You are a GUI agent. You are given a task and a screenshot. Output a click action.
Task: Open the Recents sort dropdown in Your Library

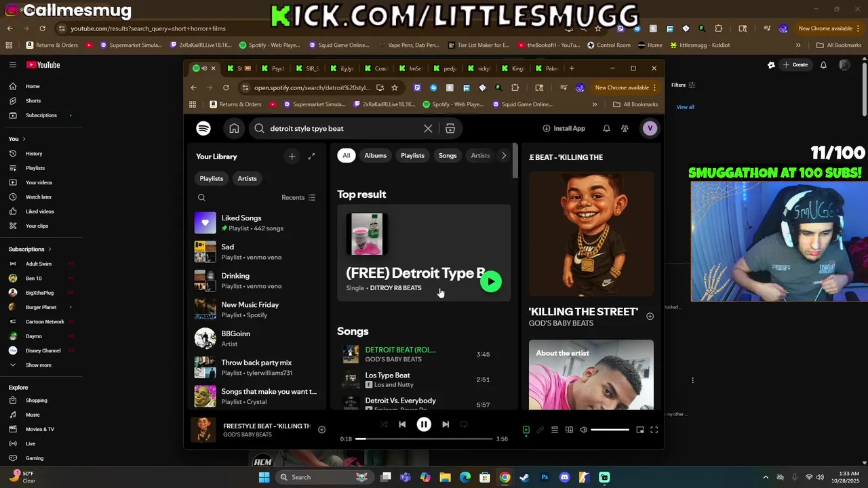tap(298, 197)
